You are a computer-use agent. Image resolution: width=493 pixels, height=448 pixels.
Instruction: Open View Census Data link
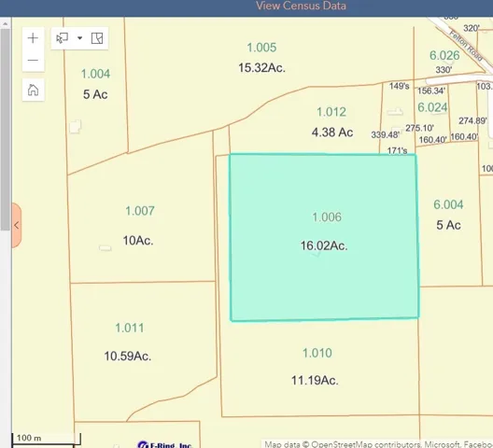(302, 6)
